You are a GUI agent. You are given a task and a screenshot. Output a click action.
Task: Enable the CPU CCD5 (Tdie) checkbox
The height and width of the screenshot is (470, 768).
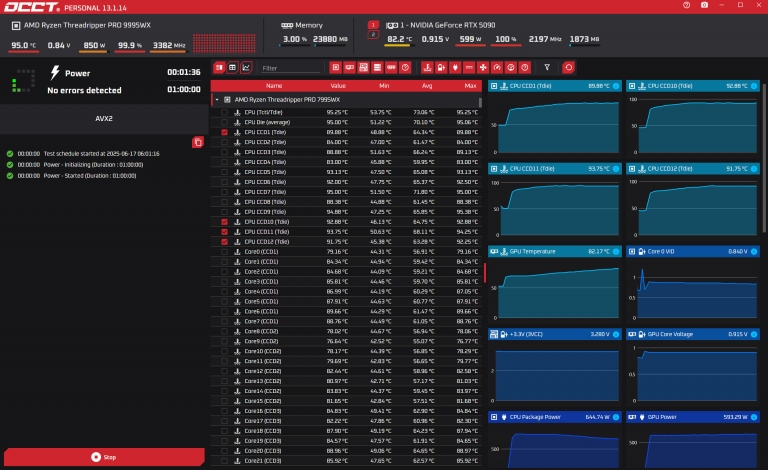225,172
